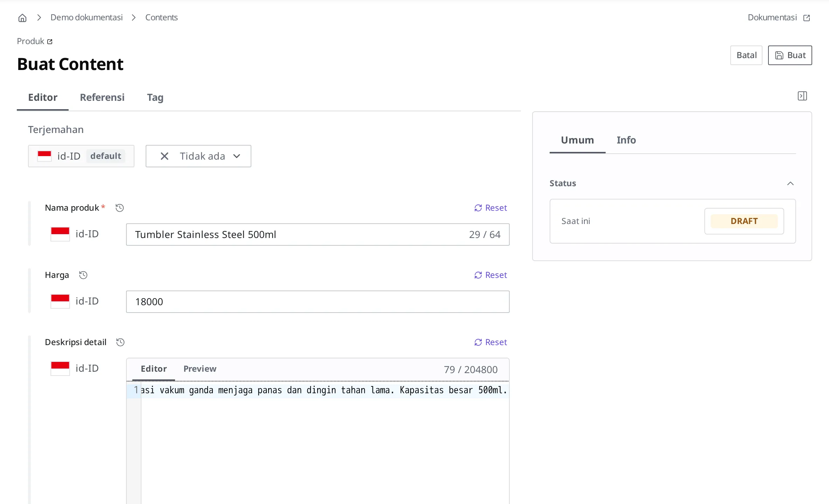Screen dimensions: 829x504
Task: Click the 79 / 204800 character counter
Action: (471, 370)
